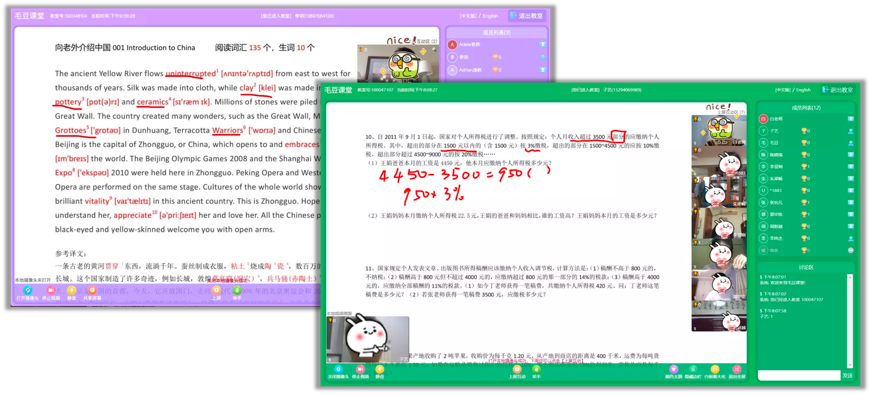Click the red stop-video icon in purple window
The width and height of the screenshot is (871, 395).
coord(50,290)
